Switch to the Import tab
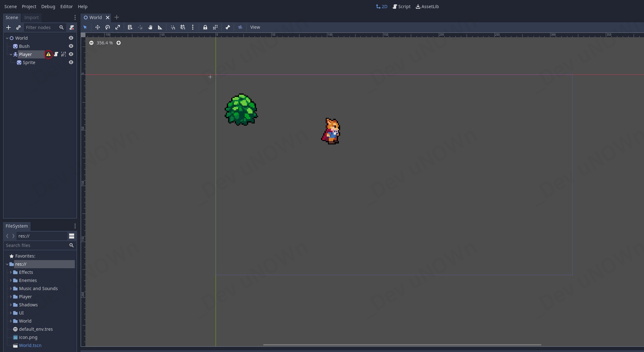 pos(32,18)
